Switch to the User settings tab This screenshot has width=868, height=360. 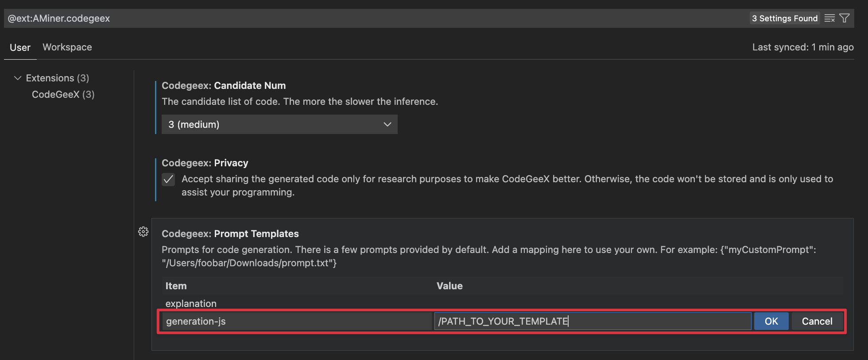(x=20, y=47)
